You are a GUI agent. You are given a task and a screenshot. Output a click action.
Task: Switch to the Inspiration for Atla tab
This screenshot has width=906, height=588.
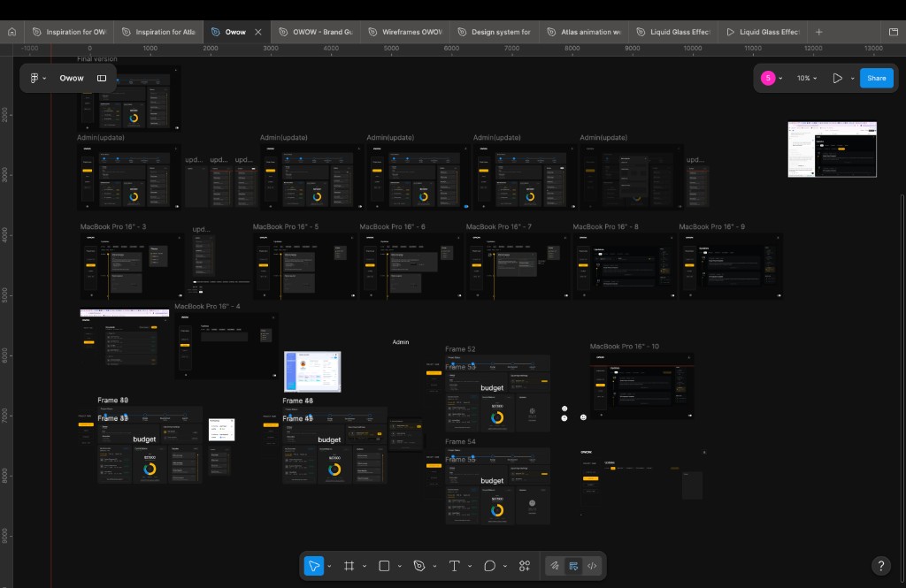(x=159, y=32)
